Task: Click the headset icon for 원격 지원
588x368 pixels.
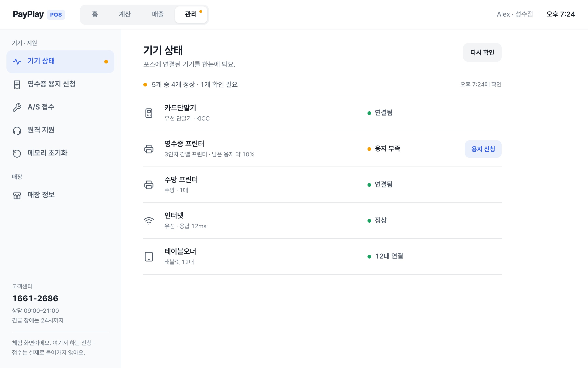Action: [x=17, y=130]
